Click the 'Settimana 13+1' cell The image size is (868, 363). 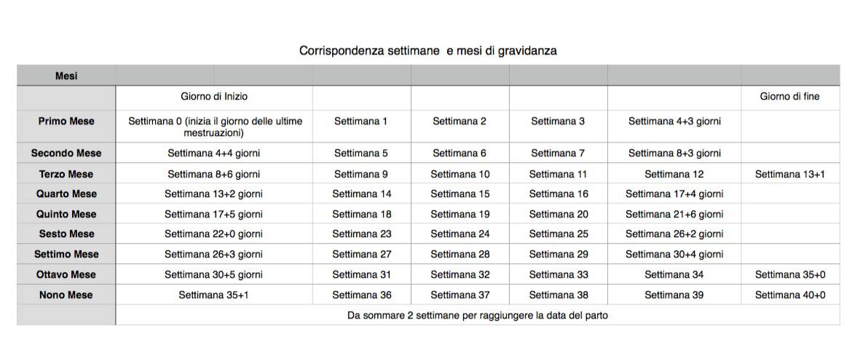click(789, 175)
